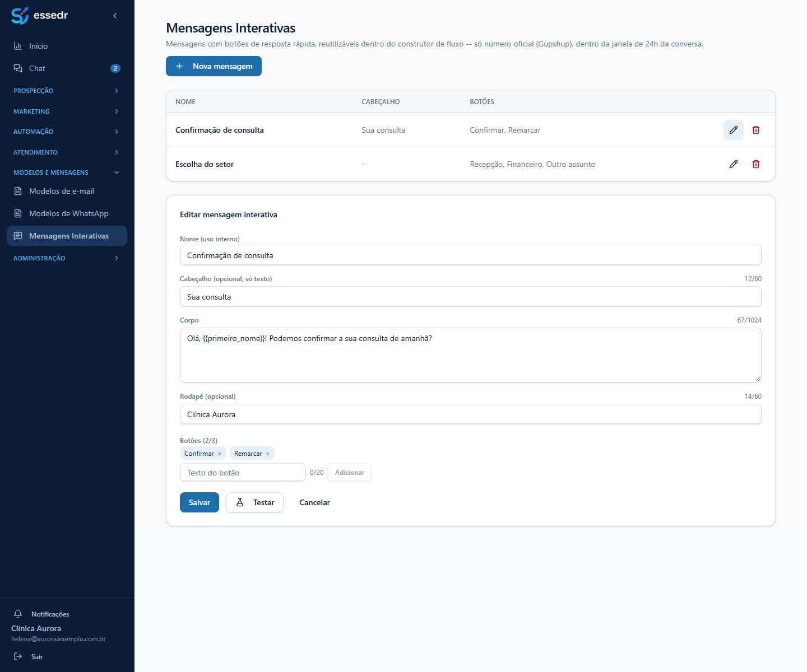Click the Texto do botão field
Viewport: 807px width, 672px height.
pyautogui.click(x=243, y=472)
